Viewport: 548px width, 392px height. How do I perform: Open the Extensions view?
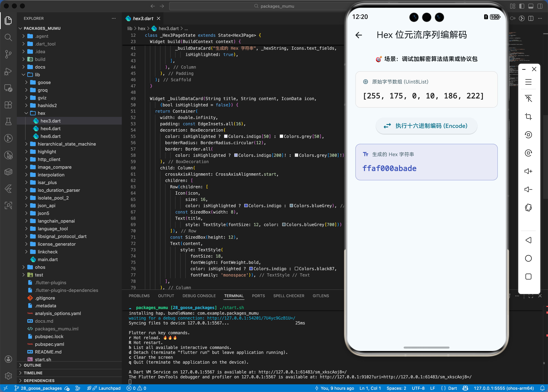[8, 105]
